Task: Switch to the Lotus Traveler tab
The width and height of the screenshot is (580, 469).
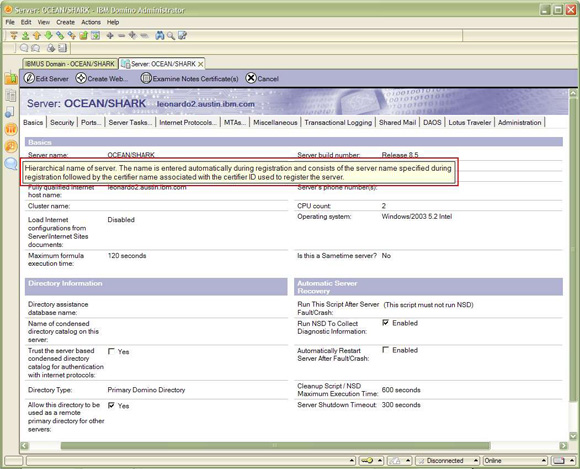Action: [470, 122]
